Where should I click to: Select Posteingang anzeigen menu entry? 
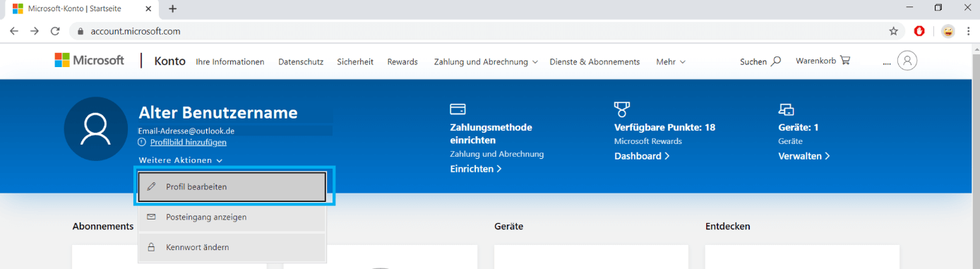pyautogui.click(x=232, y=217)
